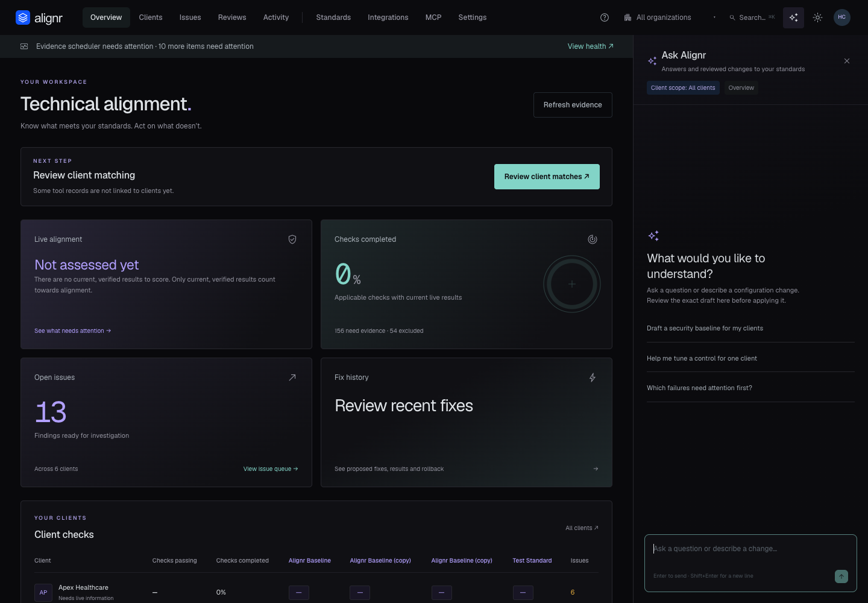Viewport: 868px width, 603px height.
Task: Open the All organizations dropdown
Action: pos(670,17)
